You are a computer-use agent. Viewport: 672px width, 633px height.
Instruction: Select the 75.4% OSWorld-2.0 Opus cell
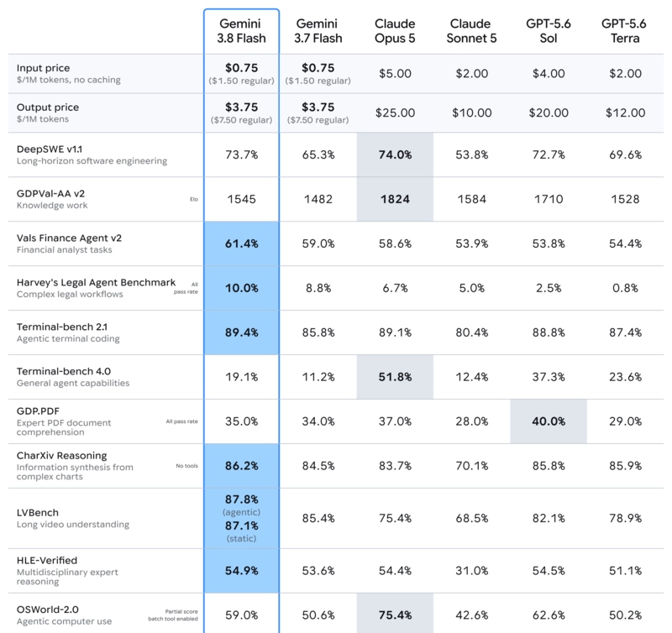395,614
